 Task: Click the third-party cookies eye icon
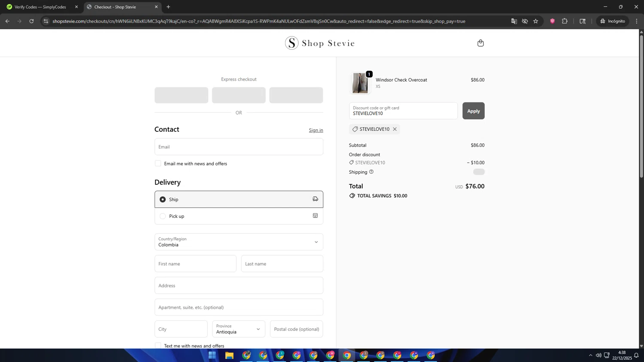pos(525,21)
